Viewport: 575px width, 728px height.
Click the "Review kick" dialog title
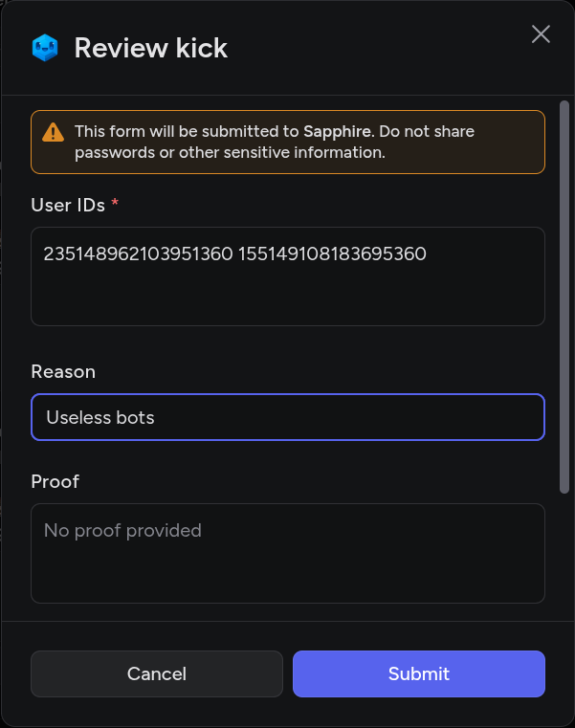[151, 48]
